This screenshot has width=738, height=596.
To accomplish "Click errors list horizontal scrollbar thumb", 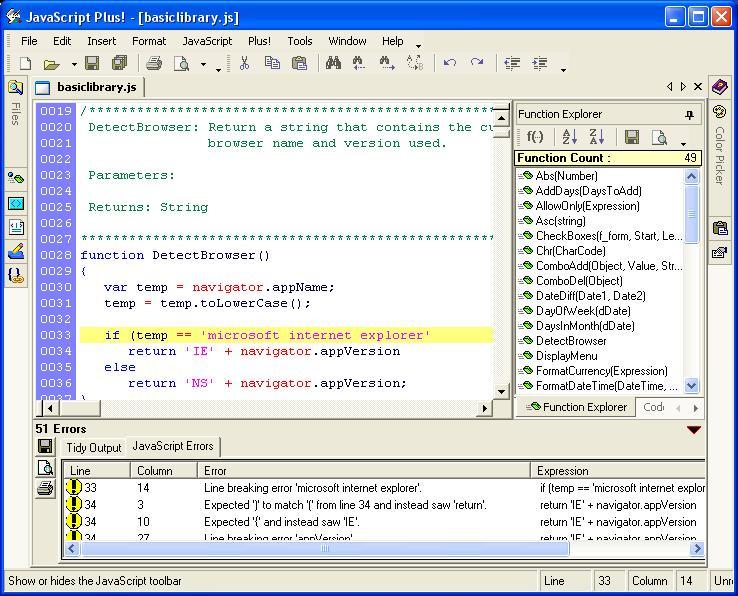I will pyautogui.click(x=325, y=548).
